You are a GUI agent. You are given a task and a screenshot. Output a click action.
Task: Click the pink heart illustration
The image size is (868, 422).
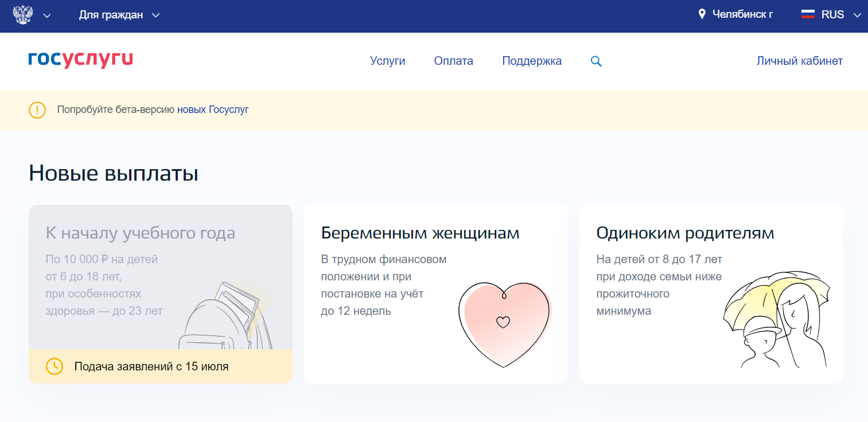click(504, 324)
